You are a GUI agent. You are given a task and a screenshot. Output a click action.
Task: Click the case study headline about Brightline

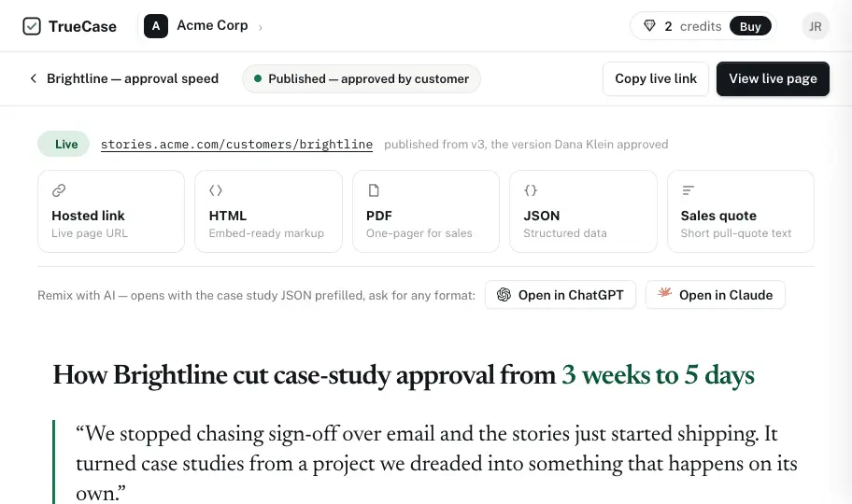pos(404,375)
